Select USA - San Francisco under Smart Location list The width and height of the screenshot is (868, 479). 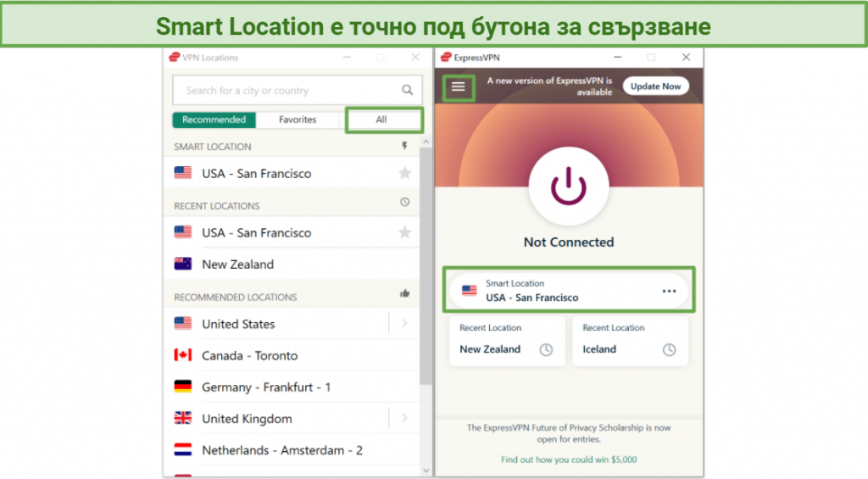(x=292, y=173)
